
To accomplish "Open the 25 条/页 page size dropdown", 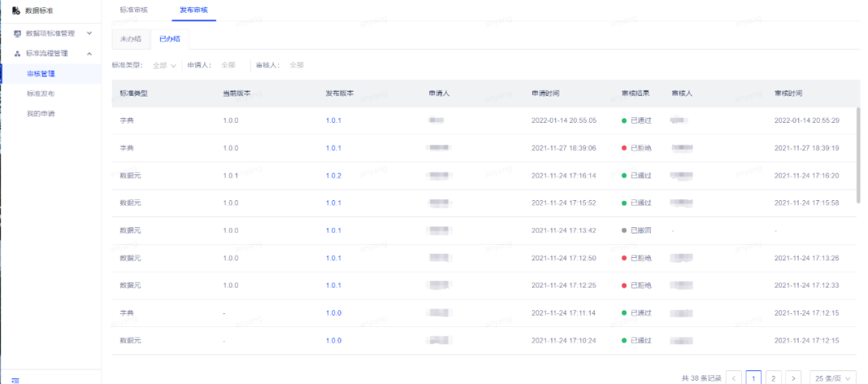I will tap(833, 378).
